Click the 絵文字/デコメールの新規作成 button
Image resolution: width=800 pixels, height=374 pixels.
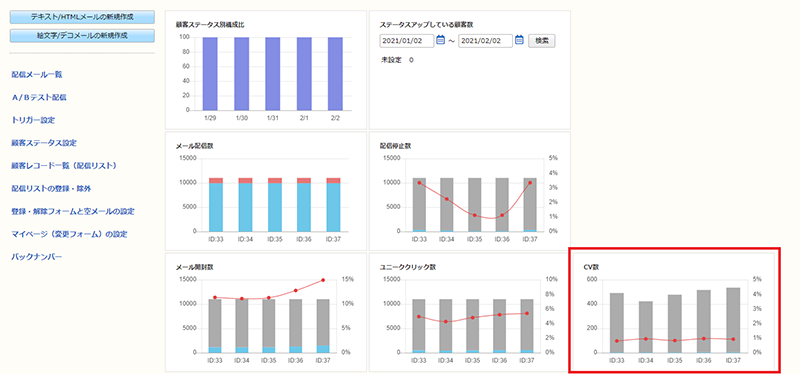tap(82, 36)
